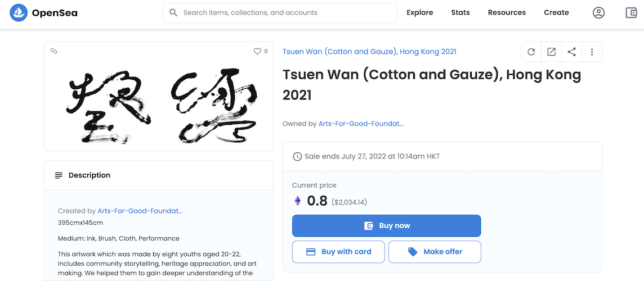Open Tsuen Wan collection link above title

coord(369,52)
